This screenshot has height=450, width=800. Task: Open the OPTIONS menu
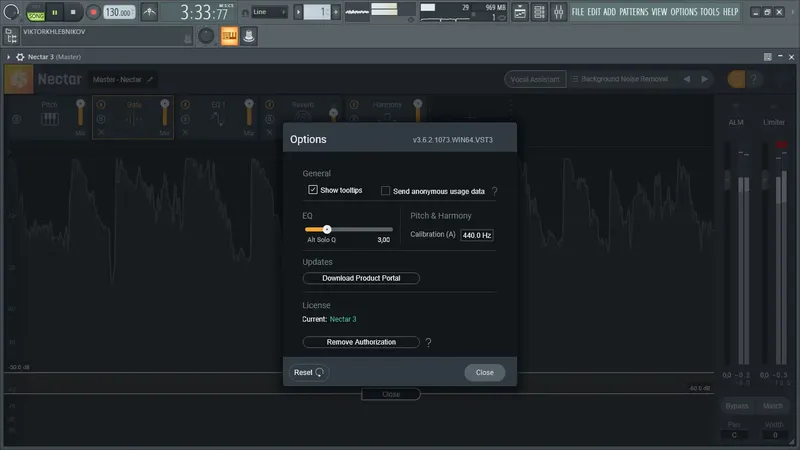tap(684, 12)
